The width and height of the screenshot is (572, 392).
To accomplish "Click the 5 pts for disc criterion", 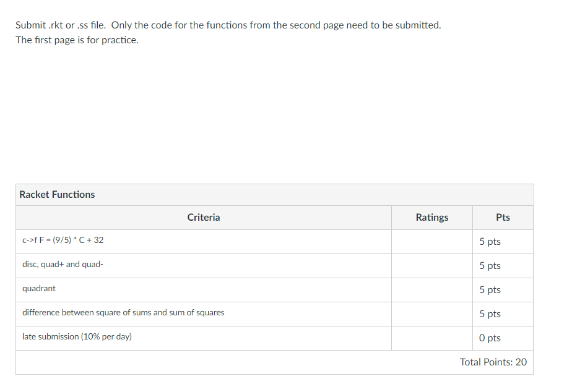I will tap(489, 265).
